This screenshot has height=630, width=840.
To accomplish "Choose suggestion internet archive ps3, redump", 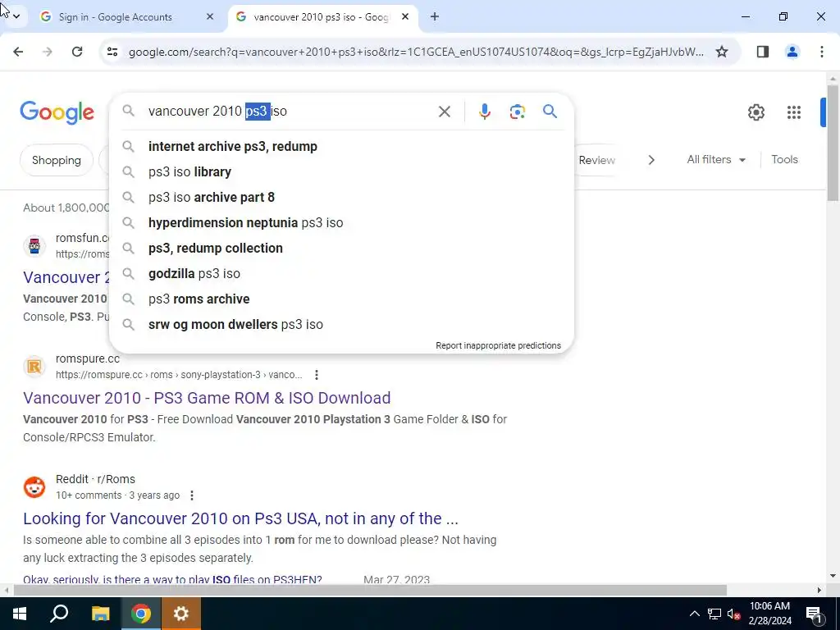I will (x=341, y=146).
